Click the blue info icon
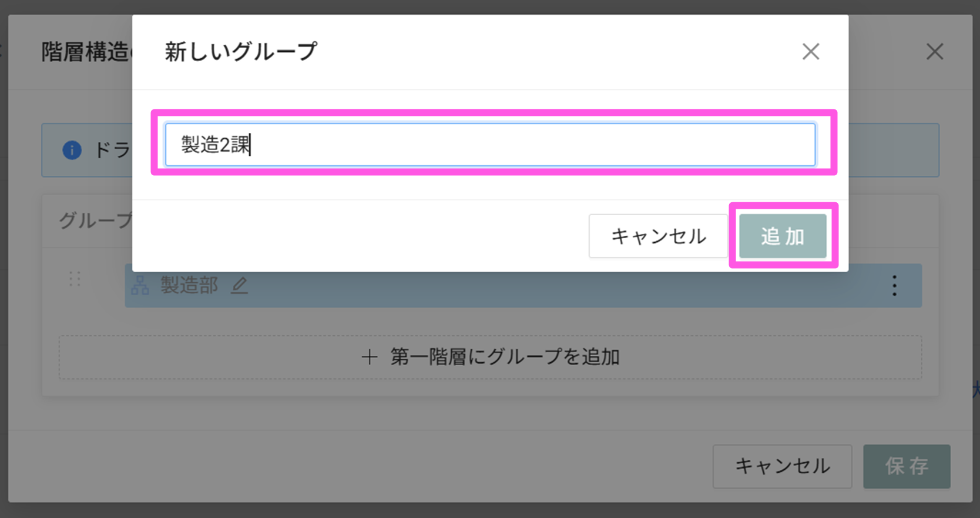The height and width of the screenshot is (518, 980). click(72, 150)
